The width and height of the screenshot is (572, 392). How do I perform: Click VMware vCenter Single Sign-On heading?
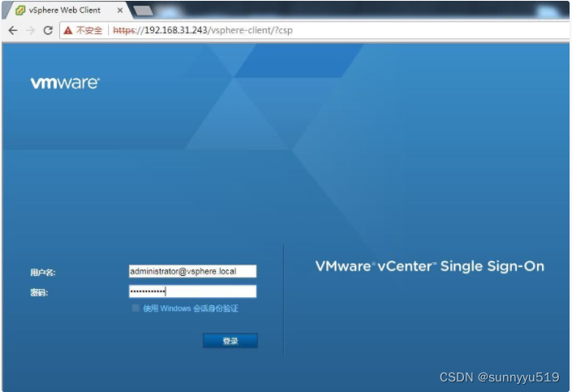[430, 266]
